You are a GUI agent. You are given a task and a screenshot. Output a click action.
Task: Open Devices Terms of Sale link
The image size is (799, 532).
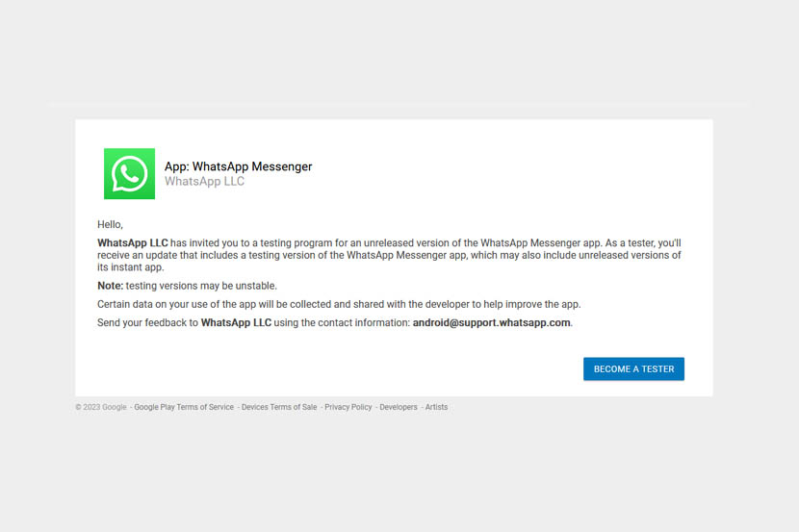(279, 407)
